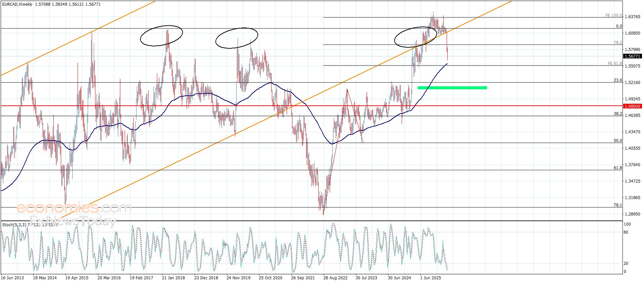This screenshot has height=282, width=644.
Task: Click the 1.63765 price axis label
Action: pos(632,17)
